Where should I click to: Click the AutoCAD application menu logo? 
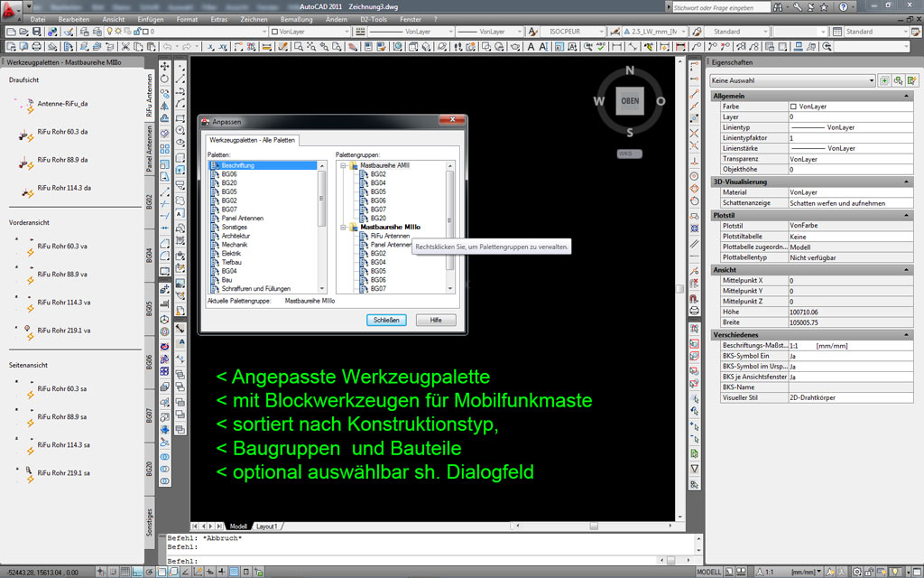11,8
